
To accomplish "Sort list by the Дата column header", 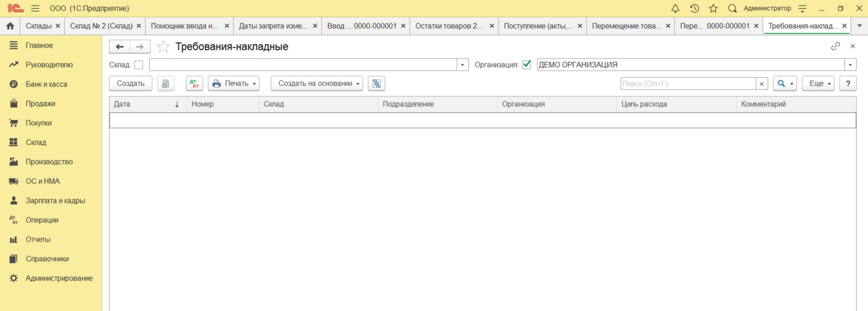I will pyautogui.click(x=147, y=104).
